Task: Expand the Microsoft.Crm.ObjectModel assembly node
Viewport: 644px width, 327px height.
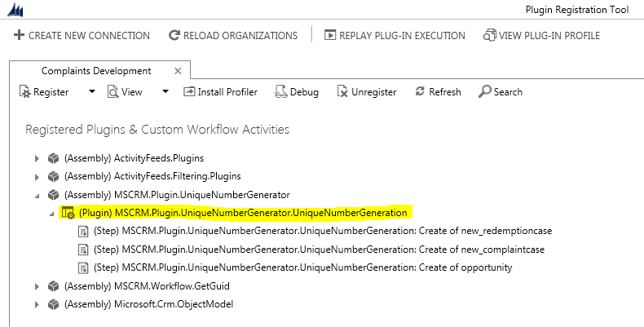Action: tap(37, 305)
